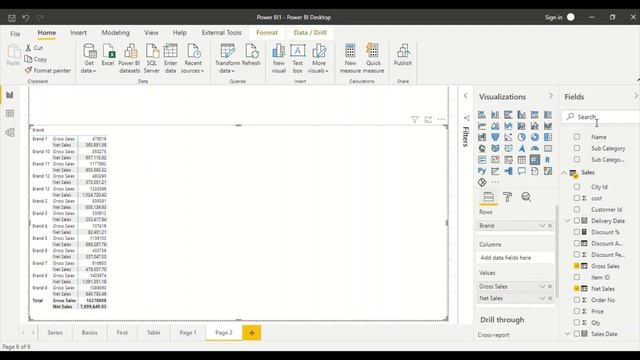The image size is (640, 360).
Task: Check the Sub Category field
Action: [577, 148]
